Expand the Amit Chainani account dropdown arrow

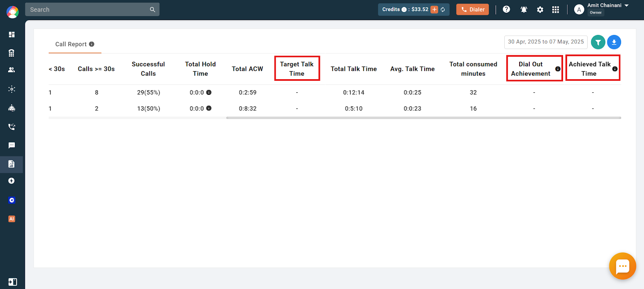pyautogui.click(x=627, y=6)
